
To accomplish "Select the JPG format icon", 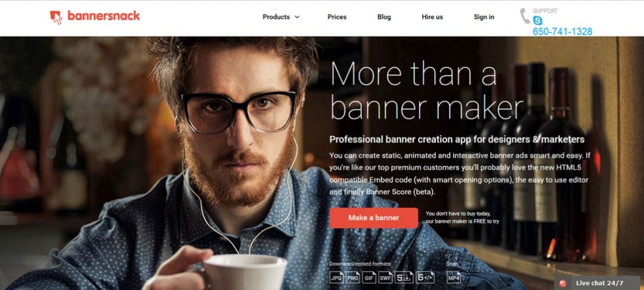I will point(336,277).
